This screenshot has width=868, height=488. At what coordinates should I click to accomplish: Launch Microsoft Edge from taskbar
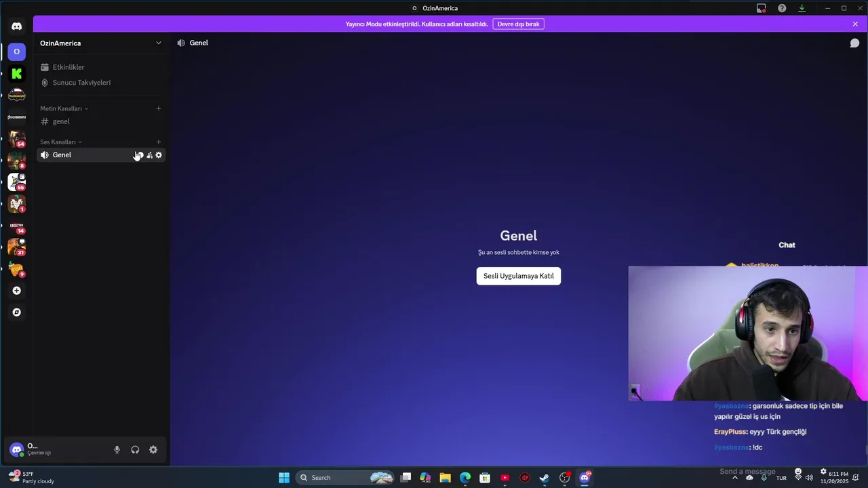coord(465,478)
